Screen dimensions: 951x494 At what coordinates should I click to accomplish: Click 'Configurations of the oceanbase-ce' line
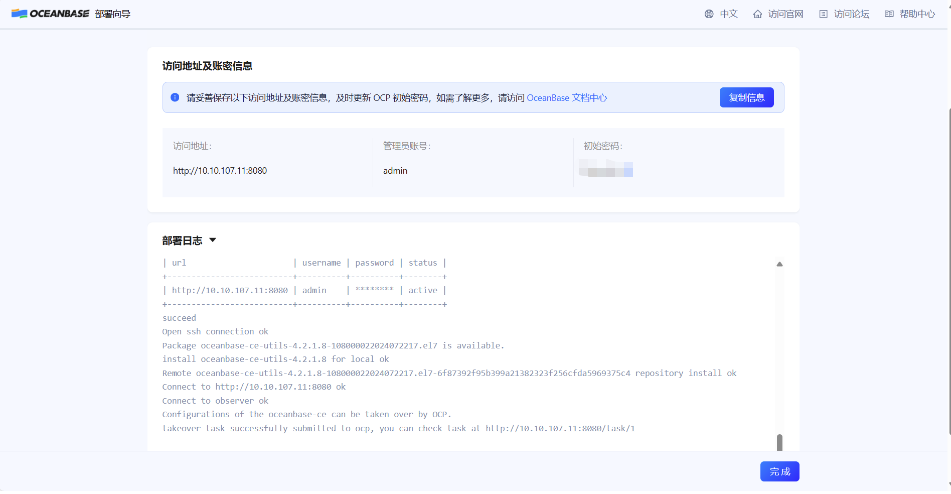coord(306,414)
